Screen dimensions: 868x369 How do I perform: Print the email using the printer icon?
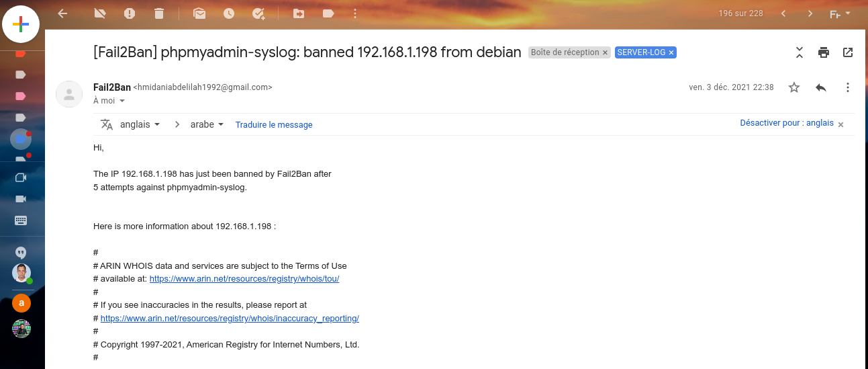pyautogui.click(x=824, y=52)
